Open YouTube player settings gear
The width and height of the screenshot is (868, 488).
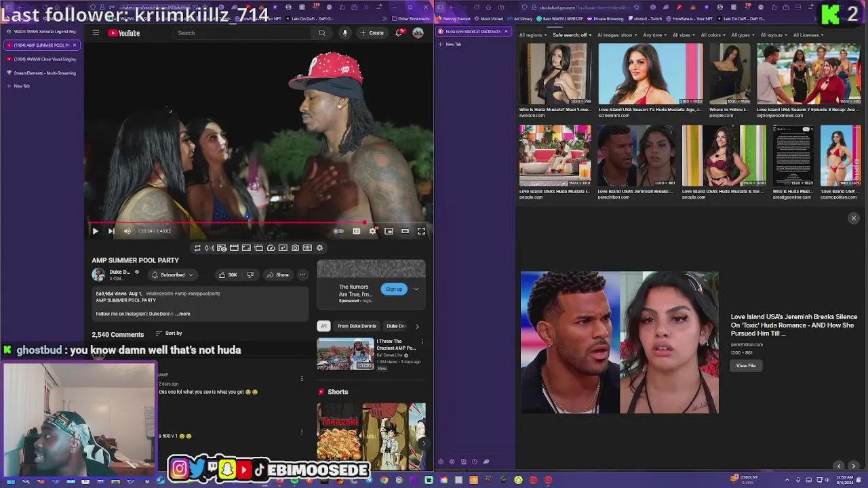(x=372, y=231)
